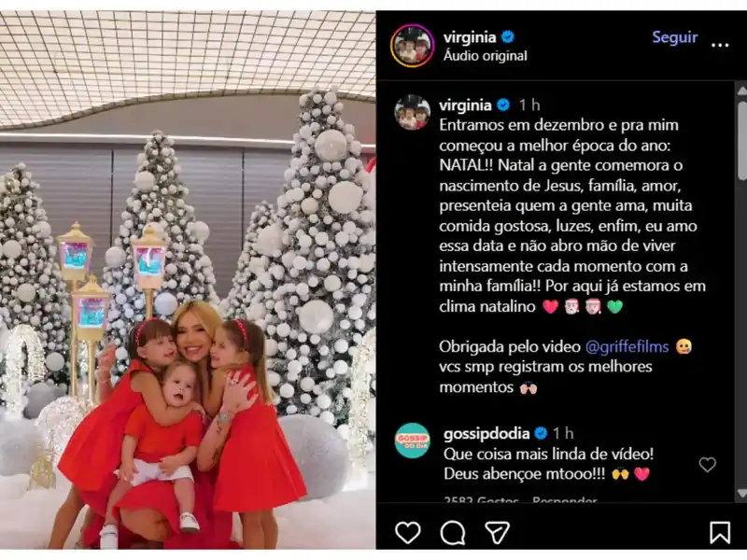Image resolution: width=747 pixels, height=560 pixels.
Task: Save the post with the bookmark icon
Action: (719, 532)
